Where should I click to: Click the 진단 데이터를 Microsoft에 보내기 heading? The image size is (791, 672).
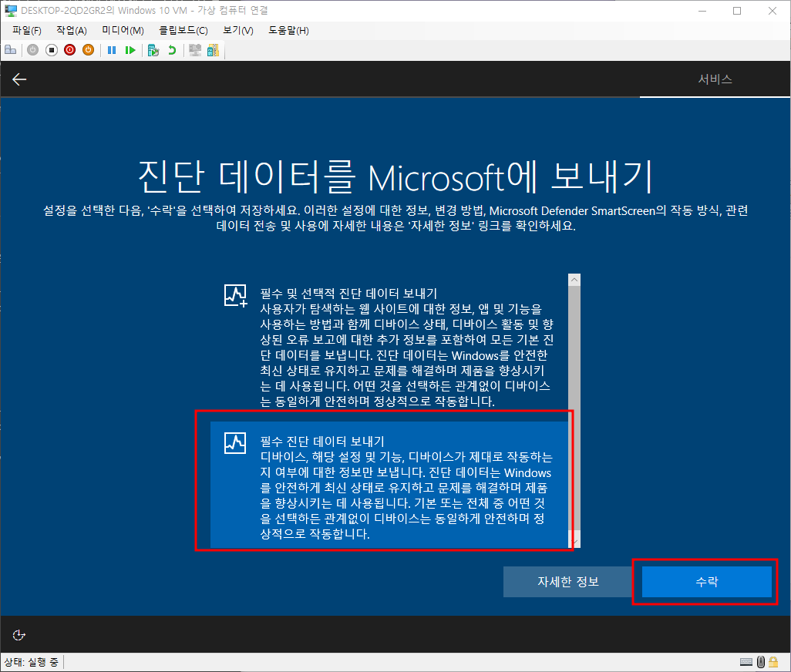pyautogui.click(x=395, y=177)
